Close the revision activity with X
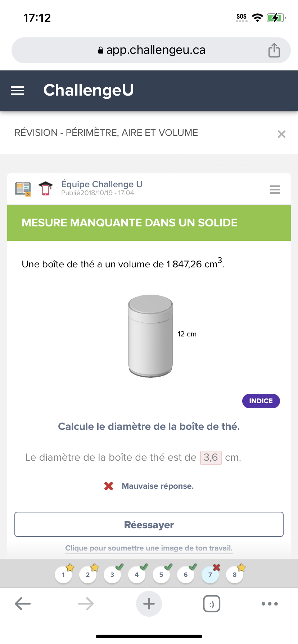 [x=281, y=134]
